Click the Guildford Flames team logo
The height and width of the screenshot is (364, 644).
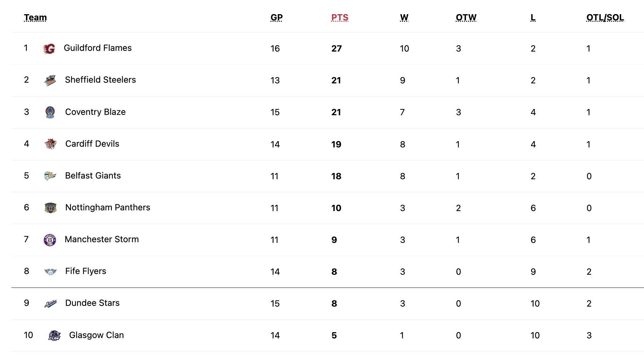[50, 49]
